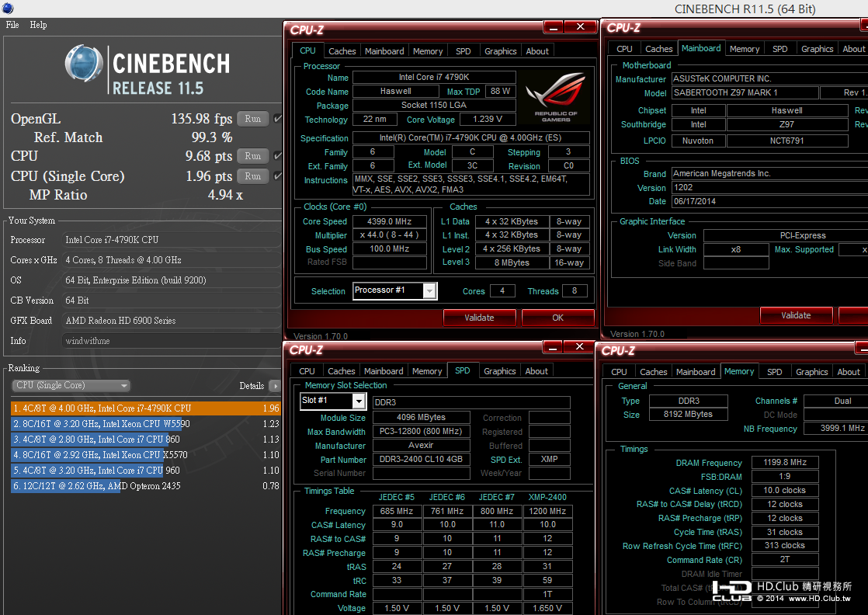This screenshot has width=868, height=615.
Task: Click the XMP-2400 column header in Timings Table
Action: click(x=547, y=497)
